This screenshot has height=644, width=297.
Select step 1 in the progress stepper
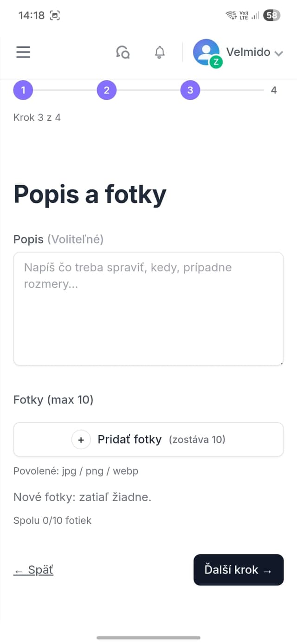click(23, 90)
